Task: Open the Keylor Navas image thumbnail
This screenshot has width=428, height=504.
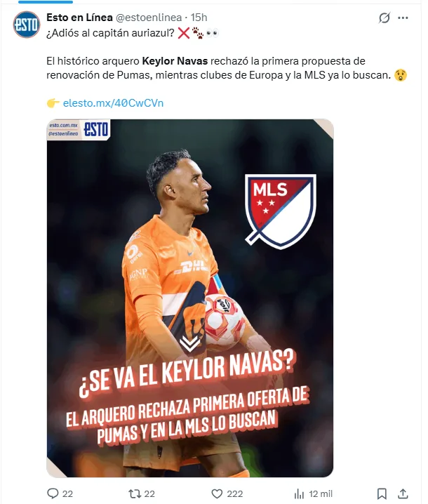Action: coord(190,298)
